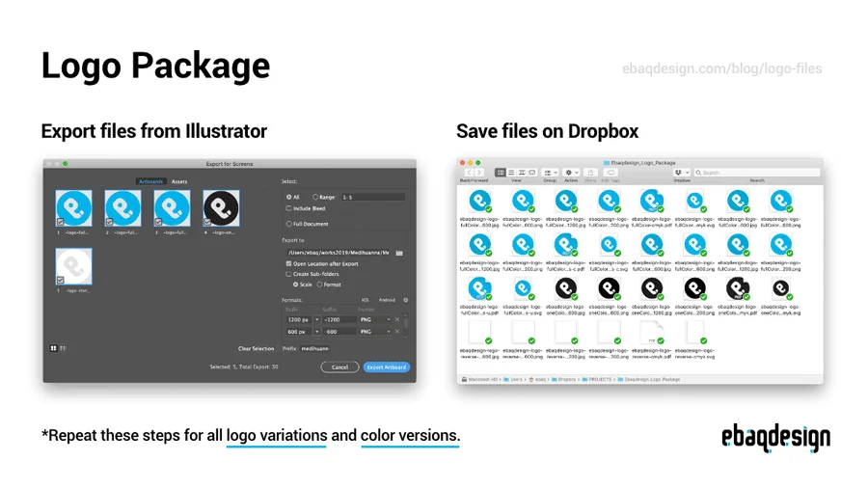Select Finder icon view

tap(501, 173)
